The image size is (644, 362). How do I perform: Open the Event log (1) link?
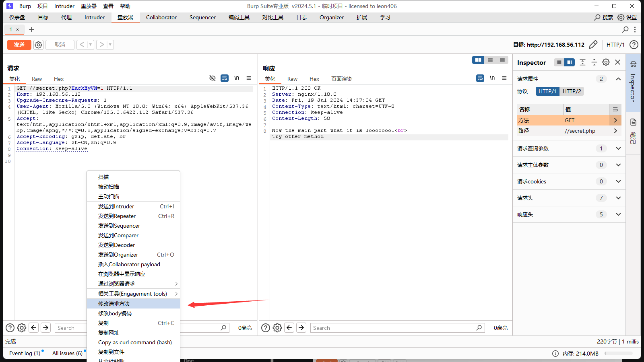25,353
